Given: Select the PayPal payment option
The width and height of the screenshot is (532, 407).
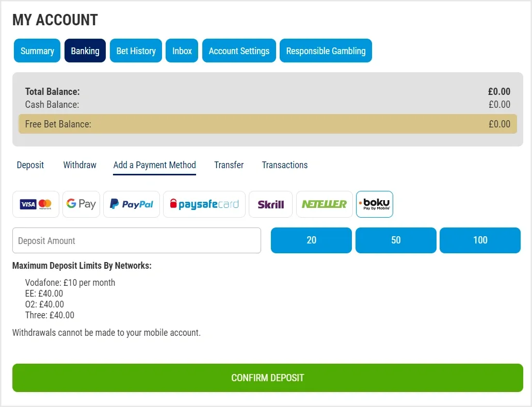Looking at the screenshot, I should (x=131, y=204).
